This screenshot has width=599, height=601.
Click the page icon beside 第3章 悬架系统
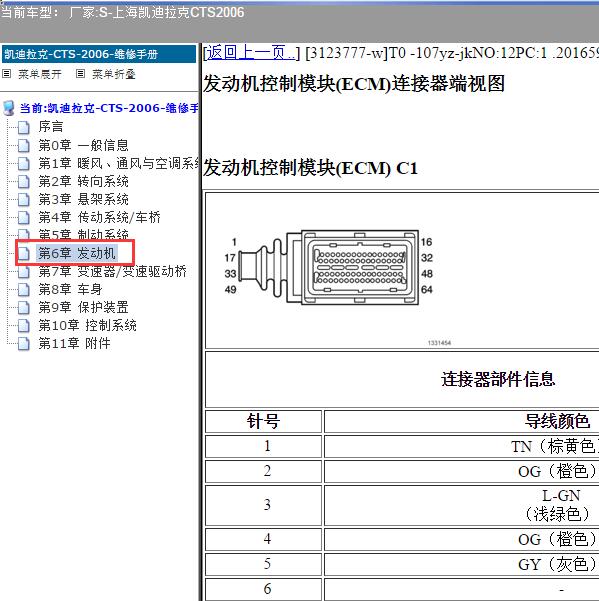point(24,199)
